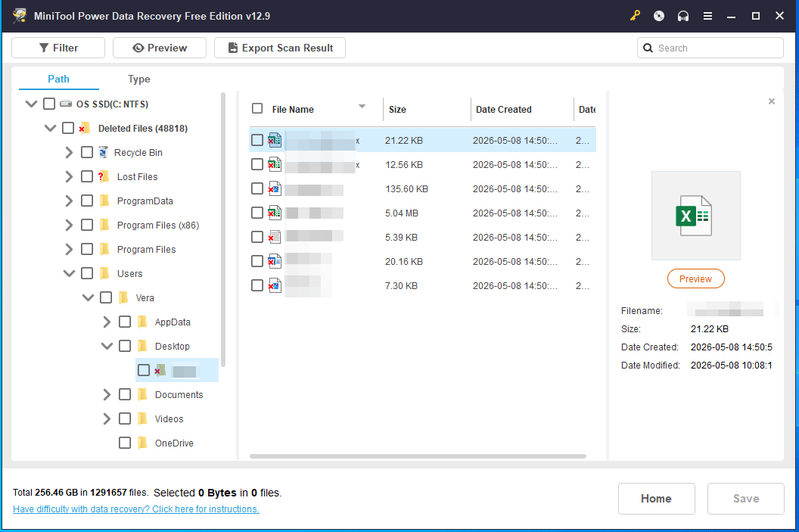Expand the Recycle Bin node
The image size is (799, 532).
(69, 152)
